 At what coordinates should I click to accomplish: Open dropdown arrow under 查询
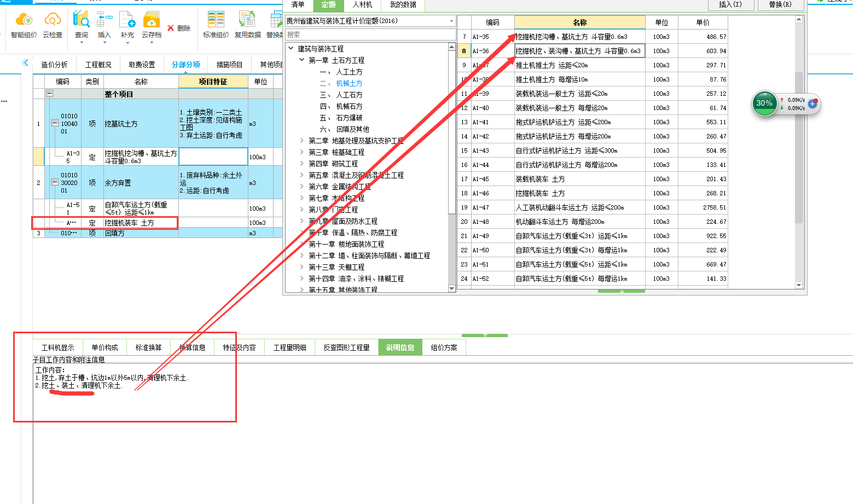82,43
